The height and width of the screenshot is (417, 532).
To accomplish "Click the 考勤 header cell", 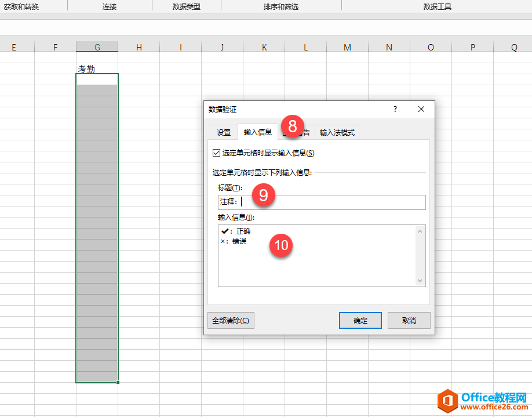I will coord(97,68).
